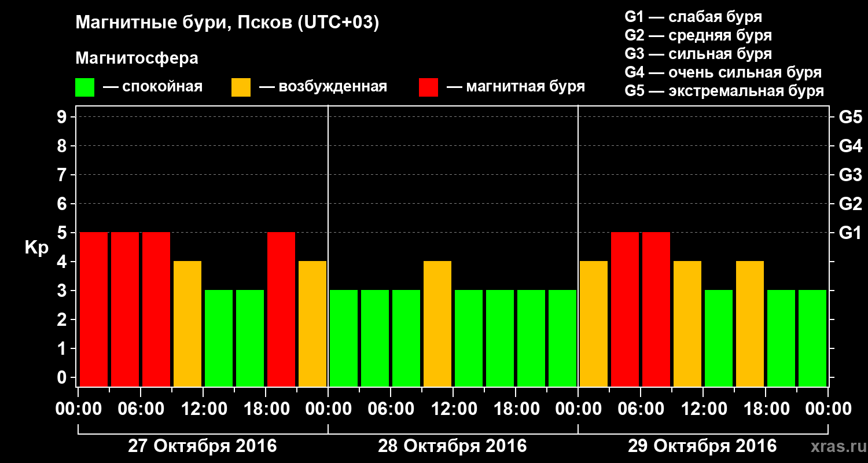This screenshot has width=868, height=463.
Task: Click the green bar starting 12:00 on 27 Октября
Action: (x=219, y=338)
